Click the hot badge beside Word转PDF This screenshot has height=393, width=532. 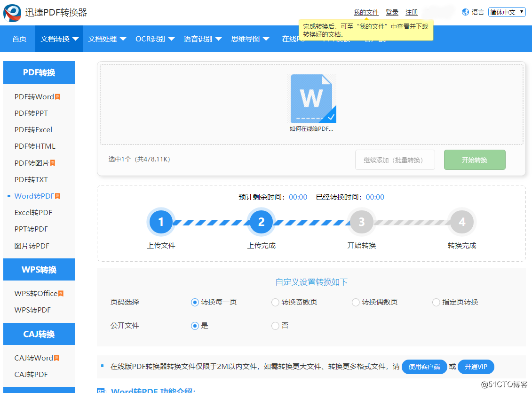58,196
